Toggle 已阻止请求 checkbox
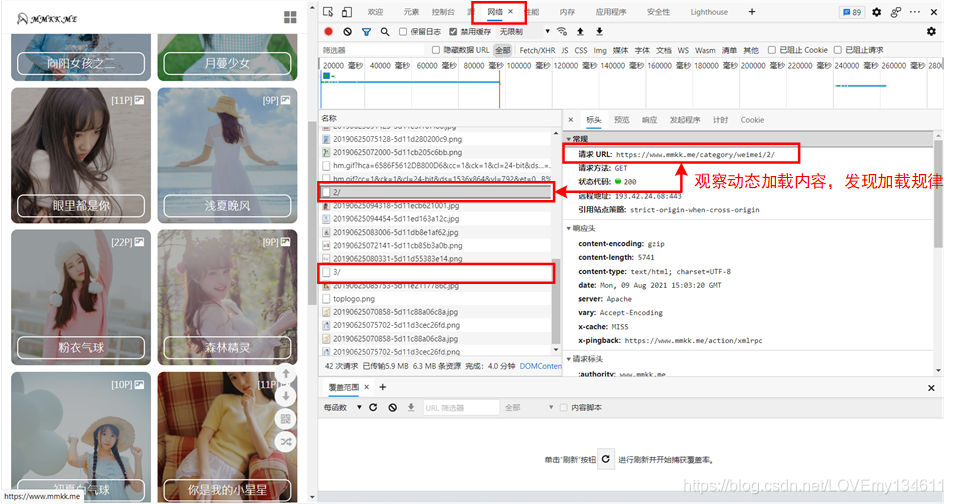 tap(838, 50)
